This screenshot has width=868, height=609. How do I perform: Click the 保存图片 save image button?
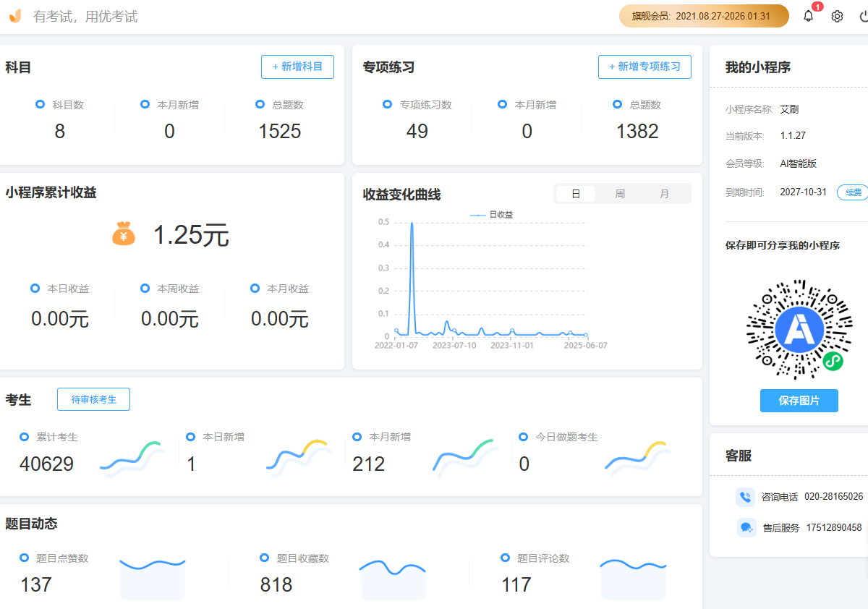(x=799, y=401)
